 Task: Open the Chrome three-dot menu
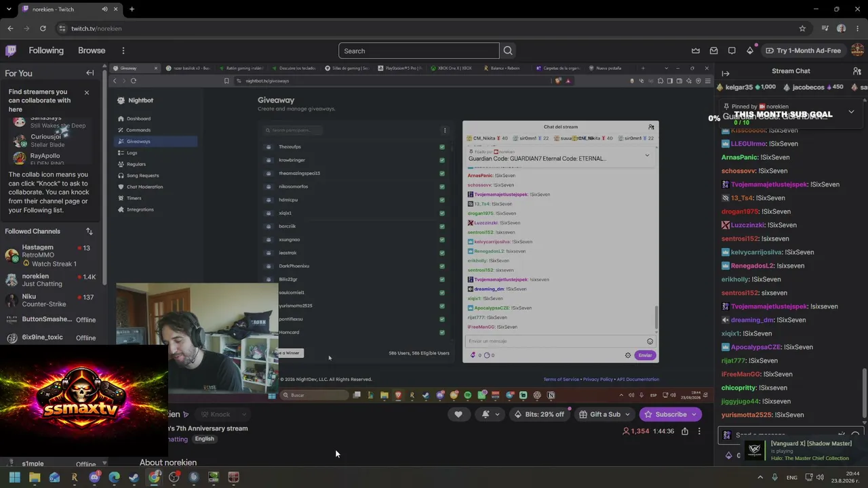point(857,28)
